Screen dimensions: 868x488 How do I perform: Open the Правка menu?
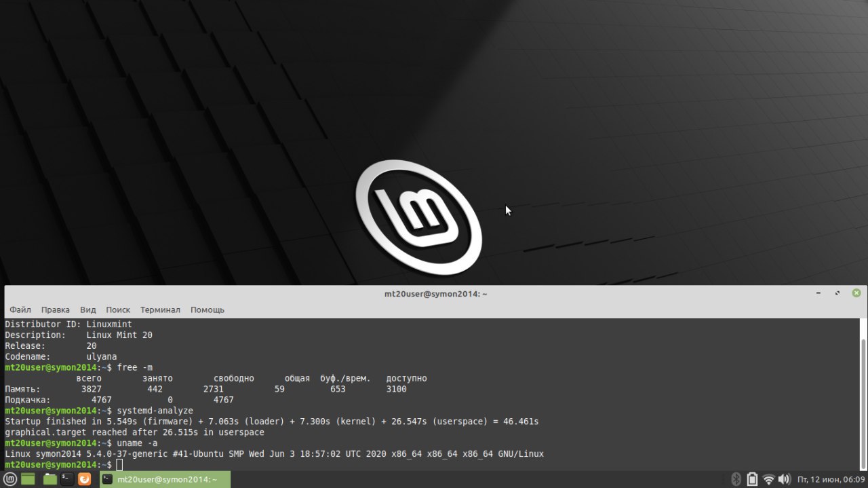(55, 309)
